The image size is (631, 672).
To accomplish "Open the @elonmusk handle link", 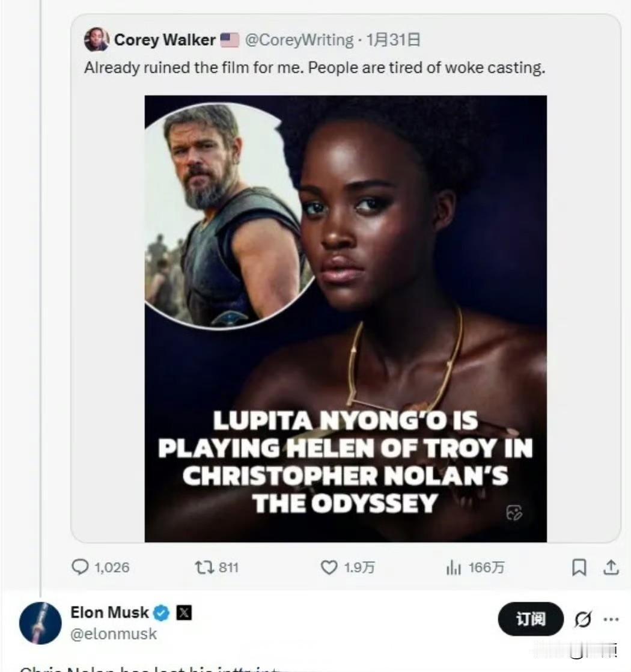I will click(x=114, y=634).
